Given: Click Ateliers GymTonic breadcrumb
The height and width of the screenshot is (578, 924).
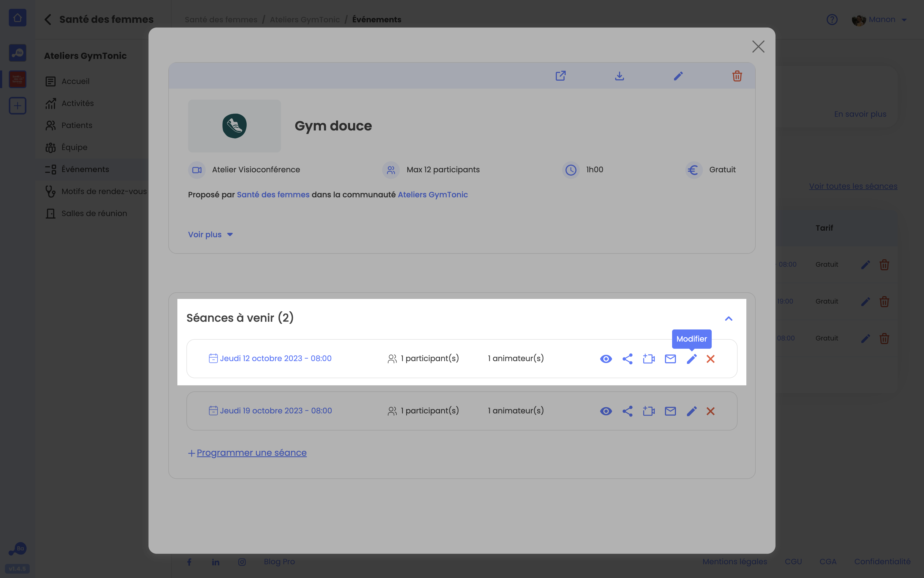Looking at the screenshot, I should (x=305, y=20).
